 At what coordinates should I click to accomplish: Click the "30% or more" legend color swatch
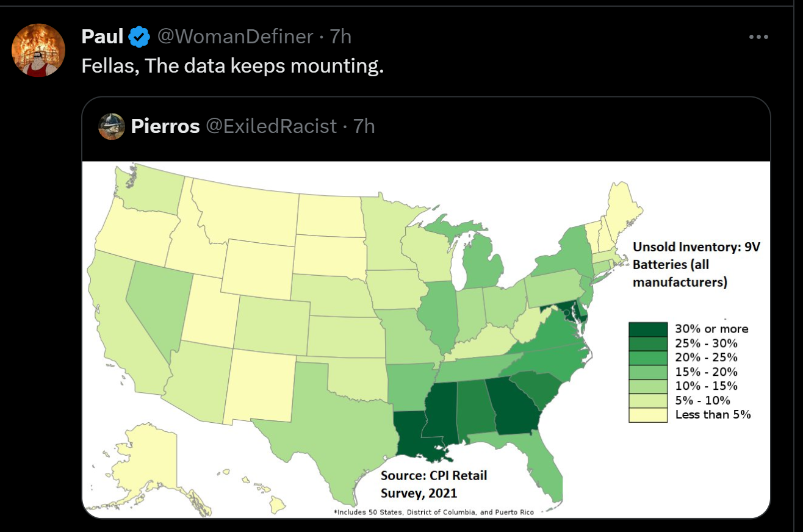[649, 329]
